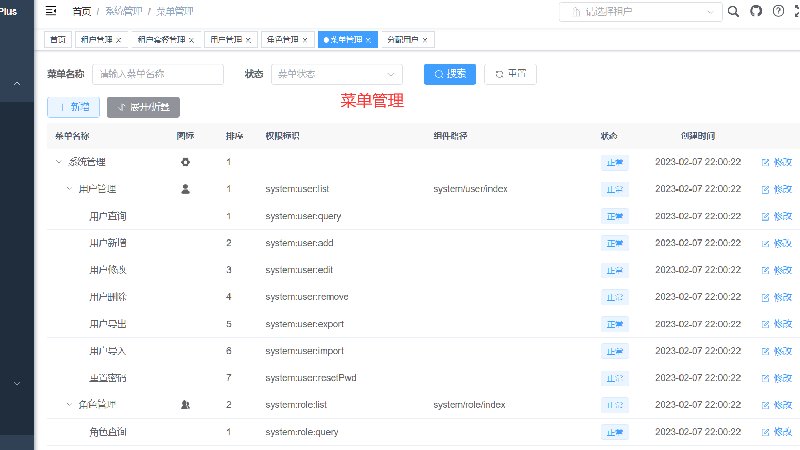The image size is (800, 450).
Task: Click the 权限标识 column header
Action: pos(282,136)
